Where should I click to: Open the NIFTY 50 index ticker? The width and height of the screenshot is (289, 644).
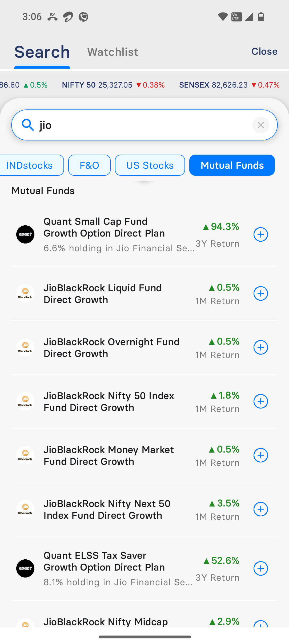[113, 85]
